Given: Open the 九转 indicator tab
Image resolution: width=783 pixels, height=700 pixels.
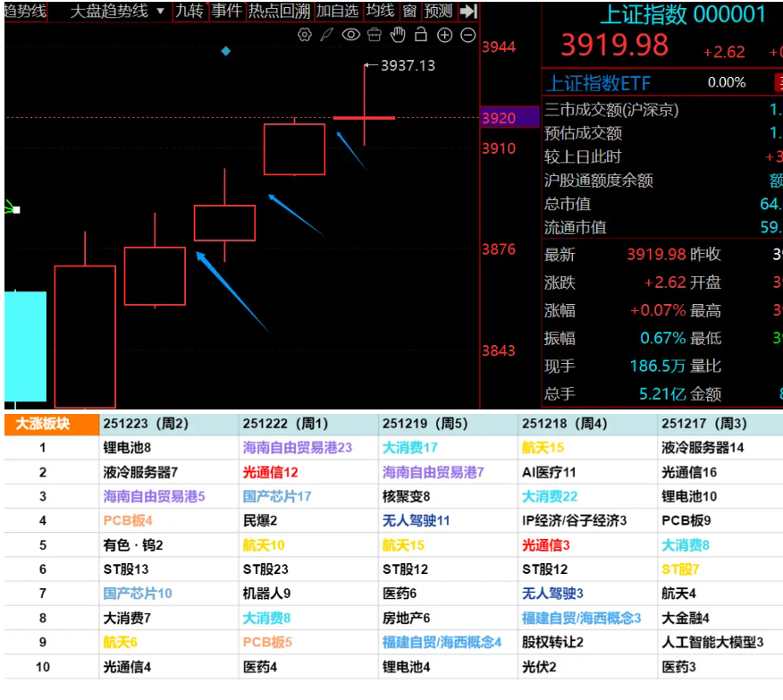Looking at the screenshot, I should (x=189, y=11).
